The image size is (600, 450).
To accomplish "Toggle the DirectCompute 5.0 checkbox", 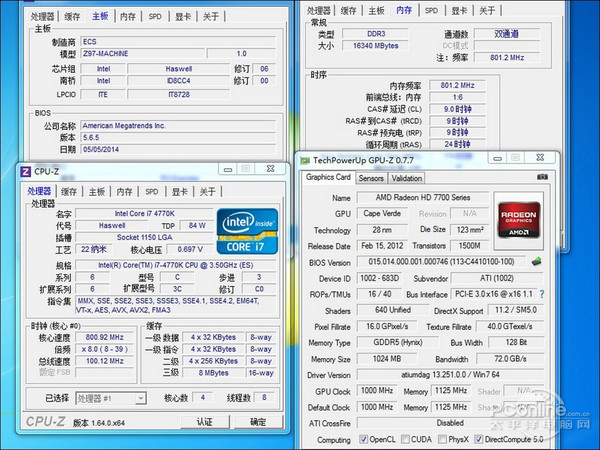I will [x=495, y=439].
